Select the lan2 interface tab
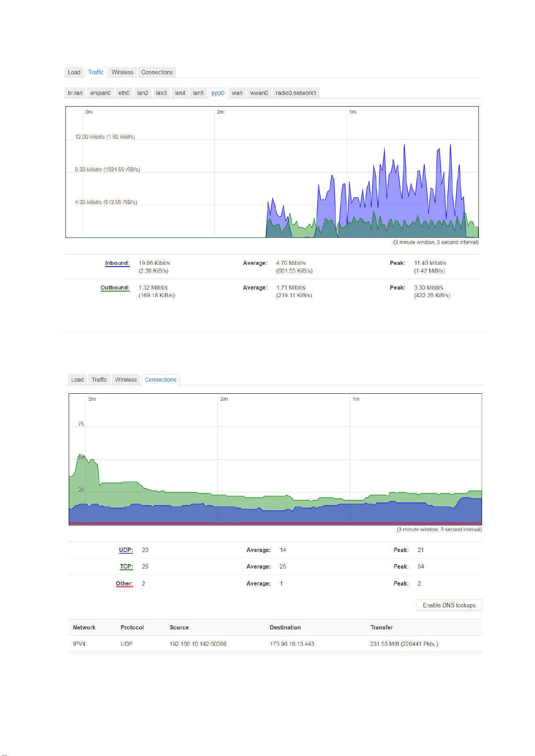535x756 pixels. [143, 93]
